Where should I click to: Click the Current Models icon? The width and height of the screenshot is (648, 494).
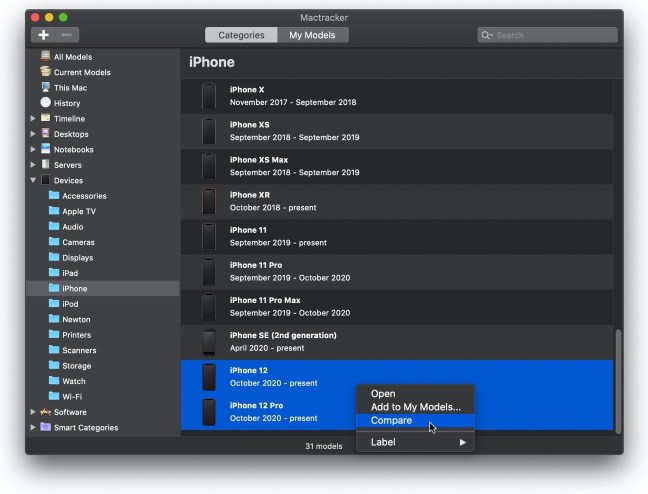(45, 72)
